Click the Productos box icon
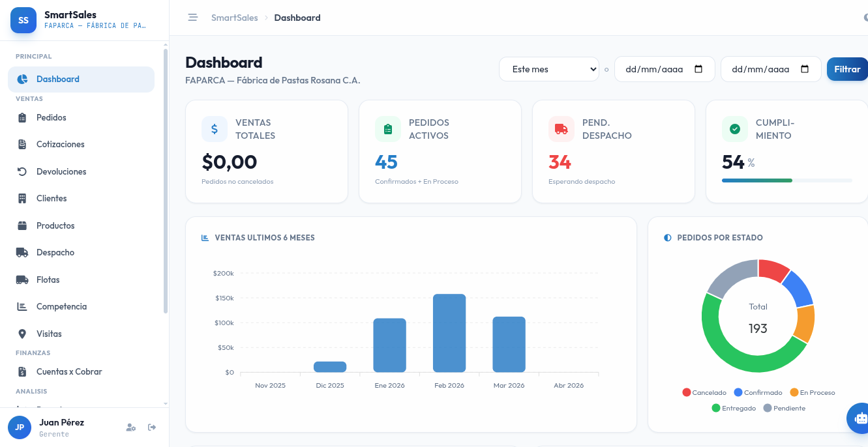Viewport: 868px width, 447px height. pos(22,225)
